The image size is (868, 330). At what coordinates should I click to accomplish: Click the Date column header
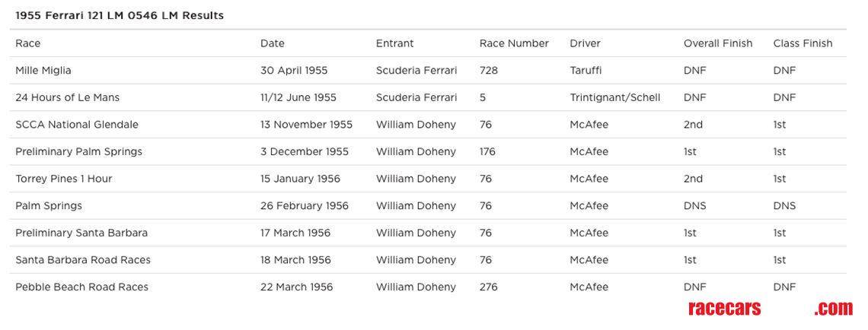pos(272,43)
